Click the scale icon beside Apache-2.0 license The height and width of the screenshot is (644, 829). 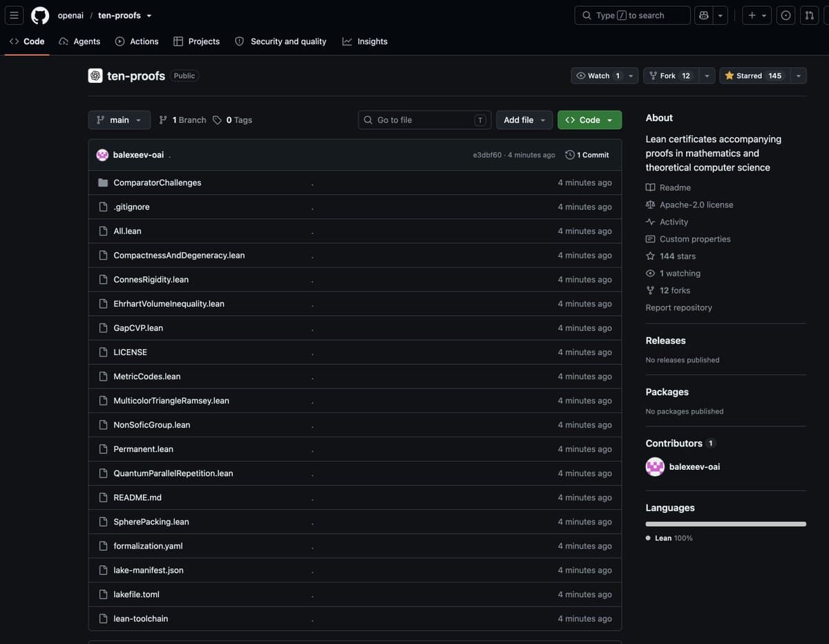pos(650,205)
